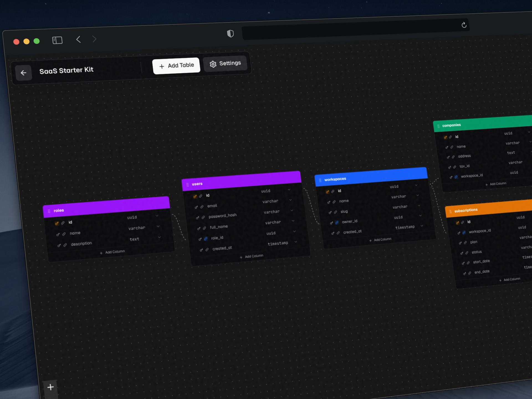
Task: Click the key icon on workspaces slug row
Action: pos(330,213)
